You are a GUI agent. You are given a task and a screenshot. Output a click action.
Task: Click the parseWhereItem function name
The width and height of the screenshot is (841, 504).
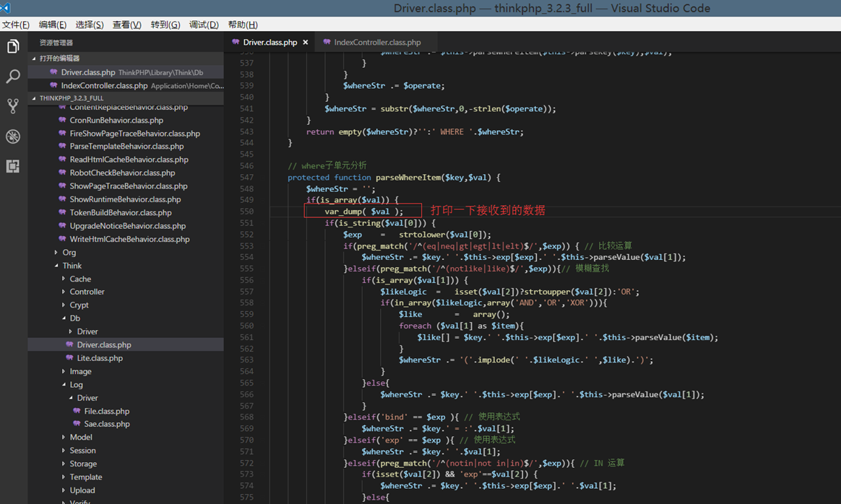tap(408, 178)
